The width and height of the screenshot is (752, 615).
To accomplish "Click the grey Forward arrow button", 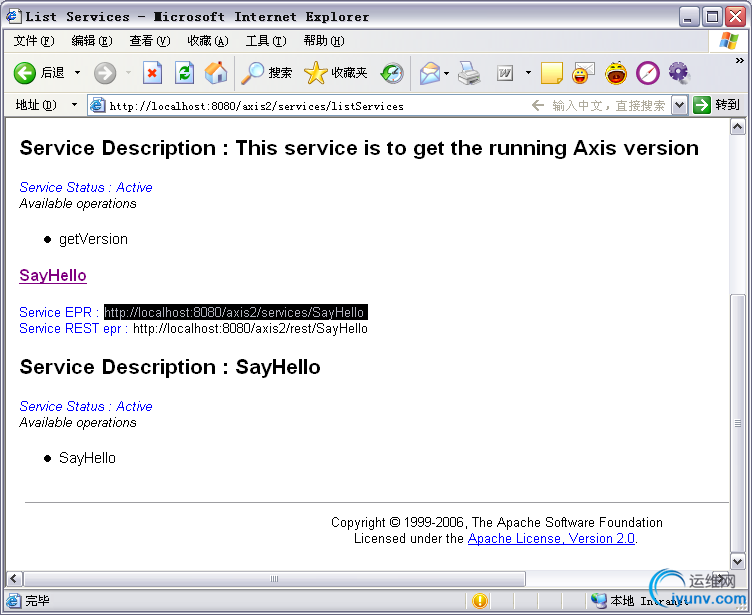I will [105, 73].
